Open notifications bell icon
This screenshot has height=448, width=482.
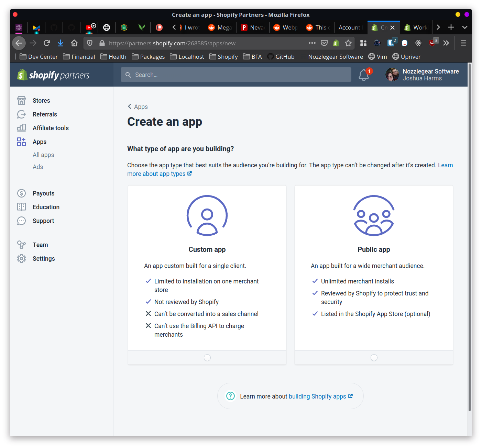pyautogui.click(x=364, y=75)
